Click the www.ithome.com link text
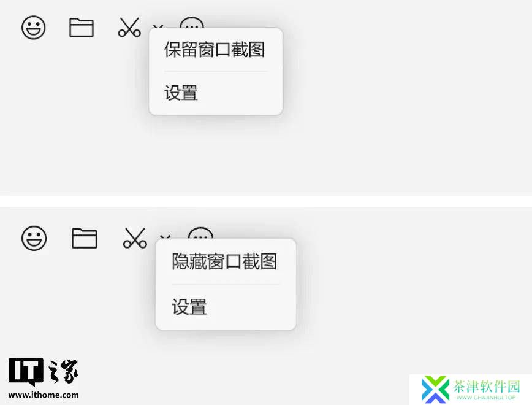This screenshot has height=405, width=532. pos(44,395)
